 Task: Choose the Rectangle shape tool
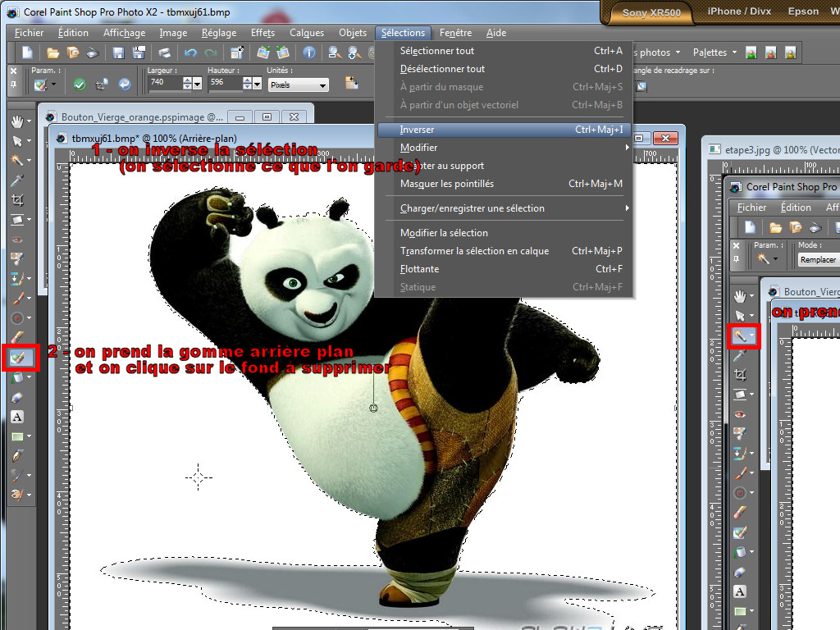[x=17, y=436]
